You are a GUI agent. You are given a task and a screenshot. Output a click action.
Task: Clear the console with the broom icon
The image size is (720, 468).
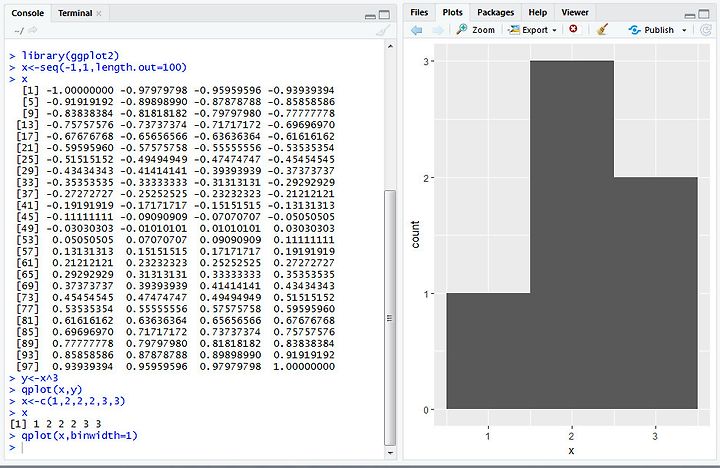click(382, 31)
